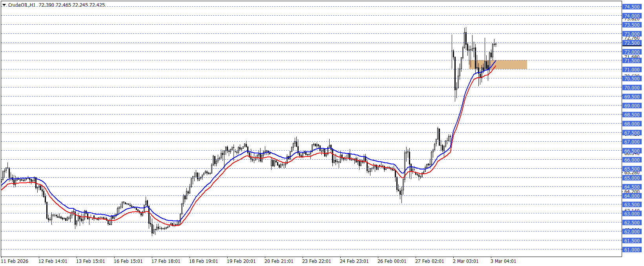Select the 17 Feb 18:01 time label
This screenshot has height=266, width=644.
tap(166, 261)
